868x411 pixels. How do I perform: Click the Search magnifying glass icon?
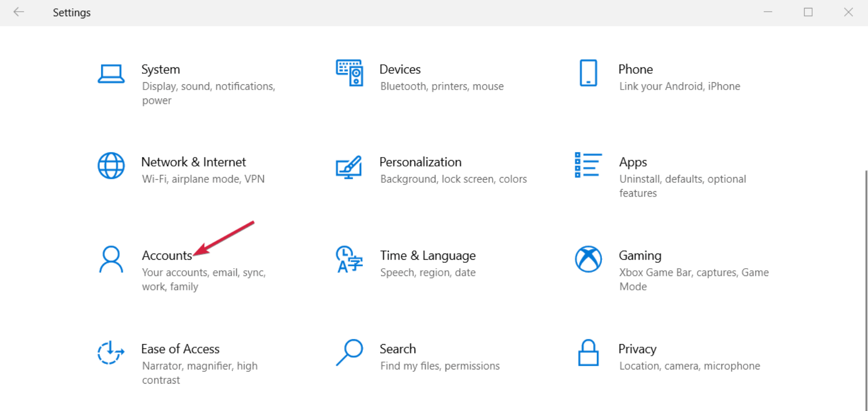pos(349,353)
